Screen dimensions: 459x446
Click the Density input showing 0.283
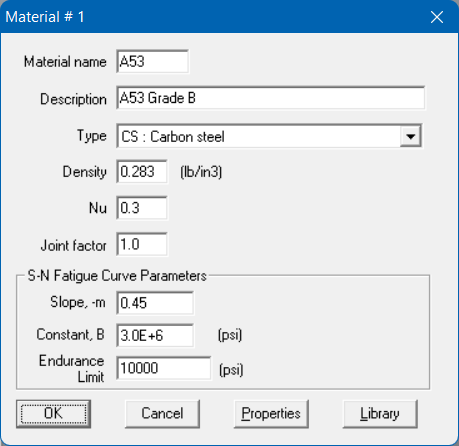(x=142, y=172)
